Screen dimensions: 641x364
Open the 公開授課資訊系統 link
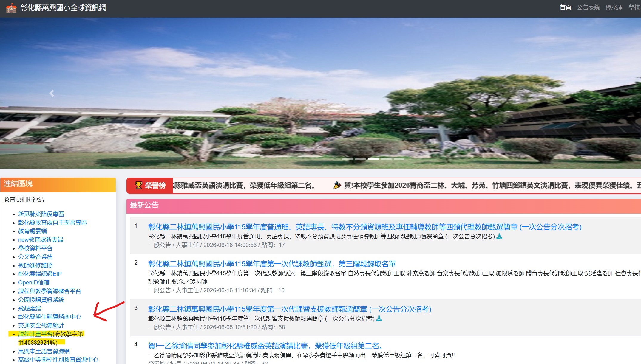pos(41,300)
